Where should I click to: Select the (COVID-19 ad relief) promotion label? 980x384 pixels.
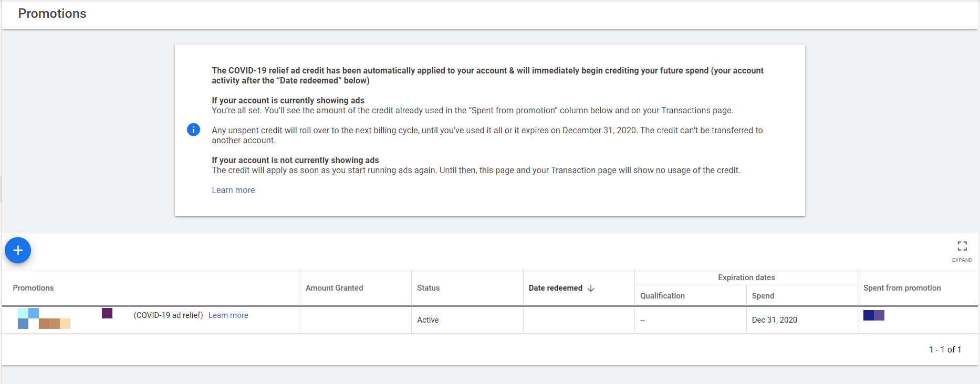click(x=168, y=315)
